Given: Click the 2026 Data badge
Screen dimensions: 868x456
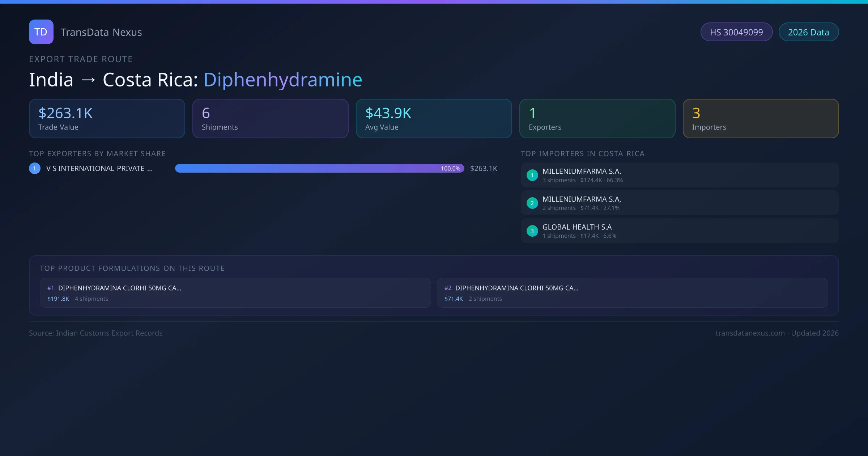Looking at the screenshot, I should point(808,32).
